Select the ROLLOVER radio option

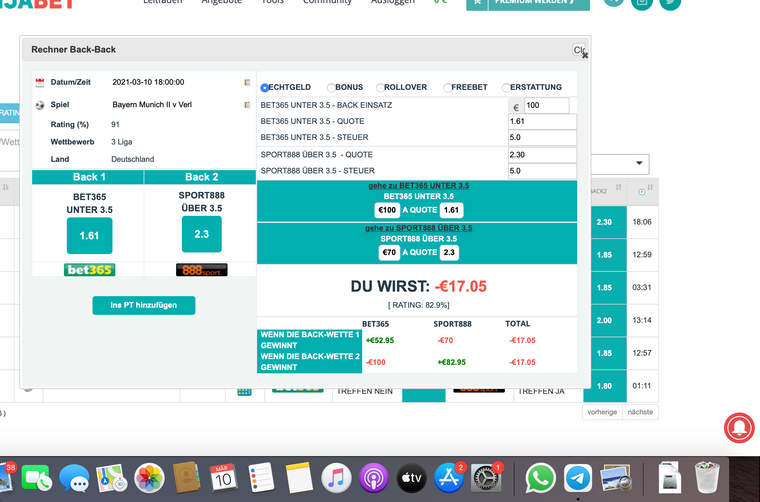(x=380, y=88)
